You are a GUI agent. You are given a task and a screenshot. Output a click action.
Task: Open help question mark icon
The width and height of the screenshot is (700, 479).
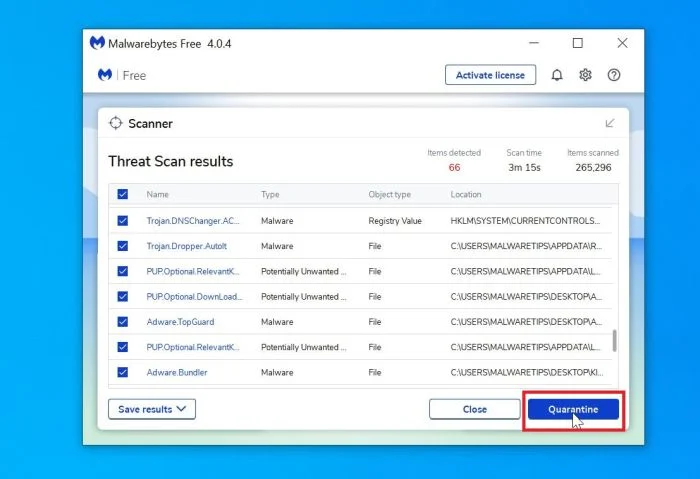click(x=614, y=75)
